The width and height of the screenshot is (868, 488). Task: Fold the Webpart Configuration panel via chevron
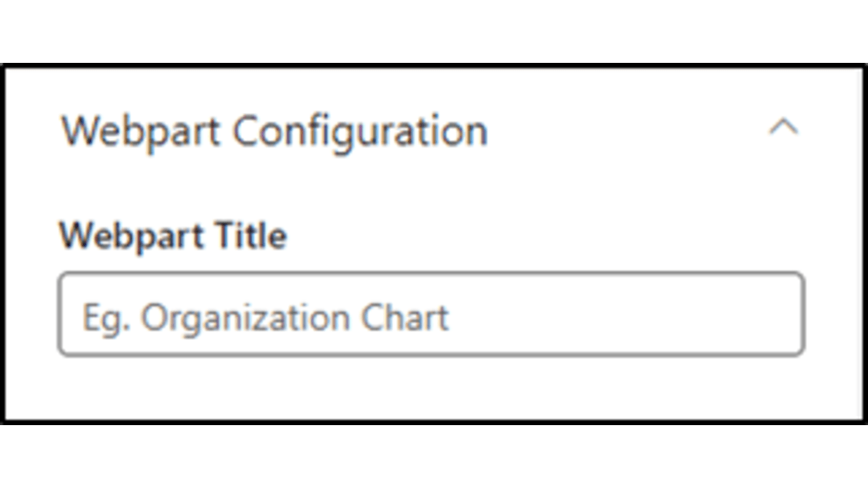pos(783,128)
